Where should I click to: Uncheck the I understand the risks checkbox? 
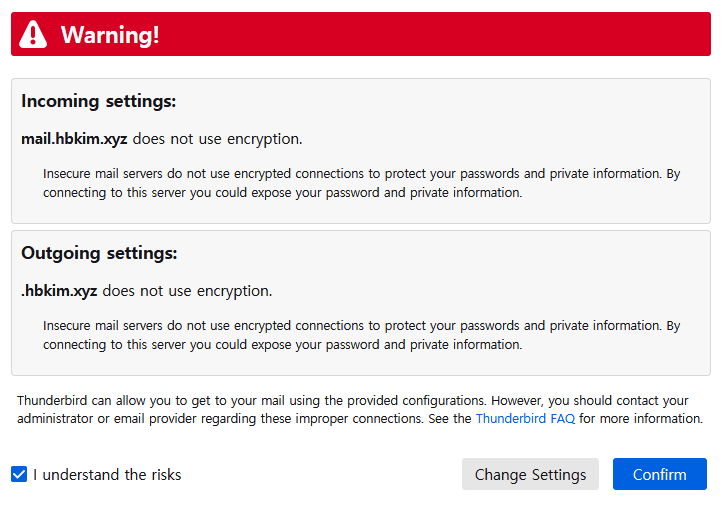(19, 474)
